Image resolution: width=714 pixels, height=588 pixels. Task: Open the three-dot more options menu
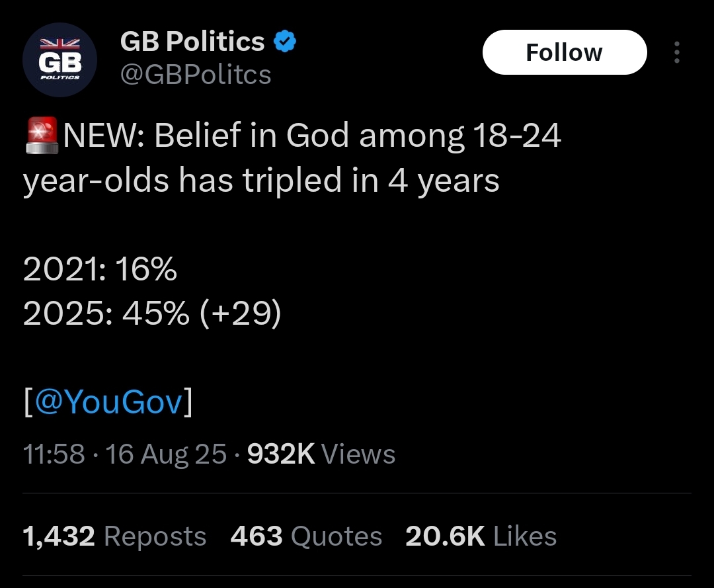coord(677,52)
